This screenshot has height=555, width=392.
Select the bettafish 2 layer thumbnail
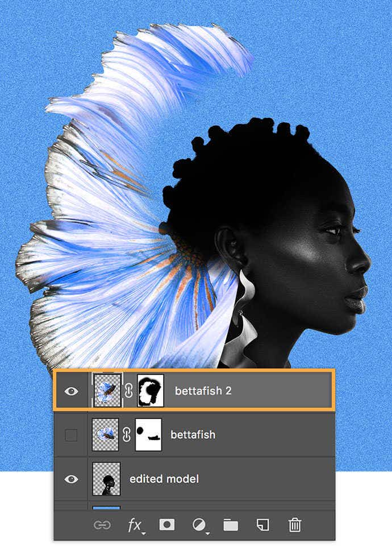tap(107, 391)
